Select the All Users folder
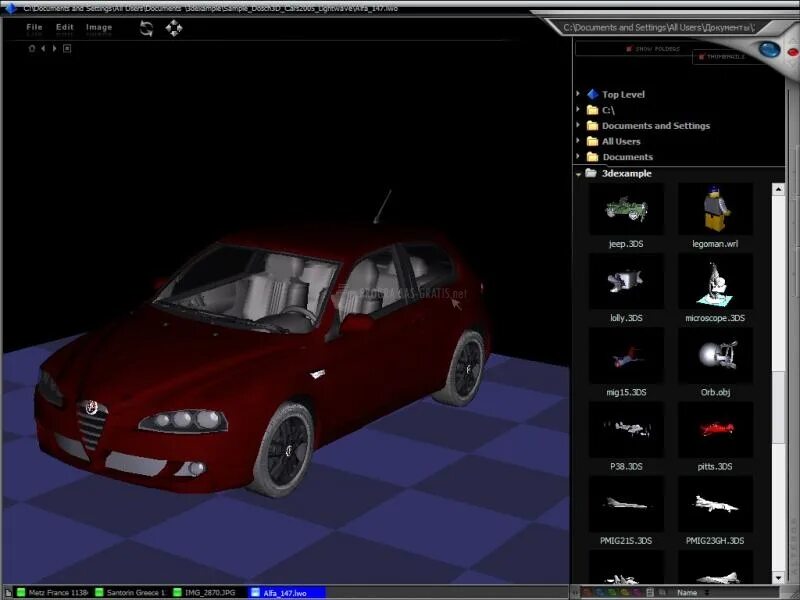The image size is (800, 600). [x=621, y=141]
